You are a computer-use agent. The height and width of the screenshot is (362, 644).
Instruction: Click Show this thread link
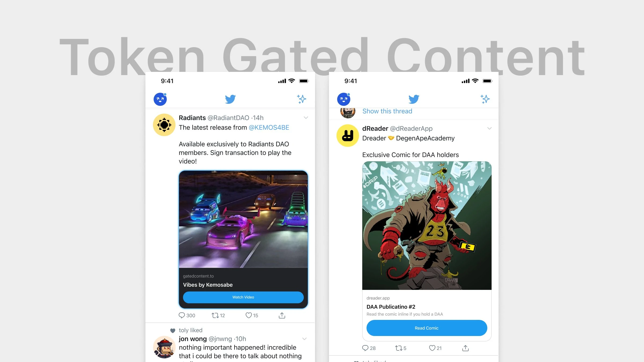(387, 111)
